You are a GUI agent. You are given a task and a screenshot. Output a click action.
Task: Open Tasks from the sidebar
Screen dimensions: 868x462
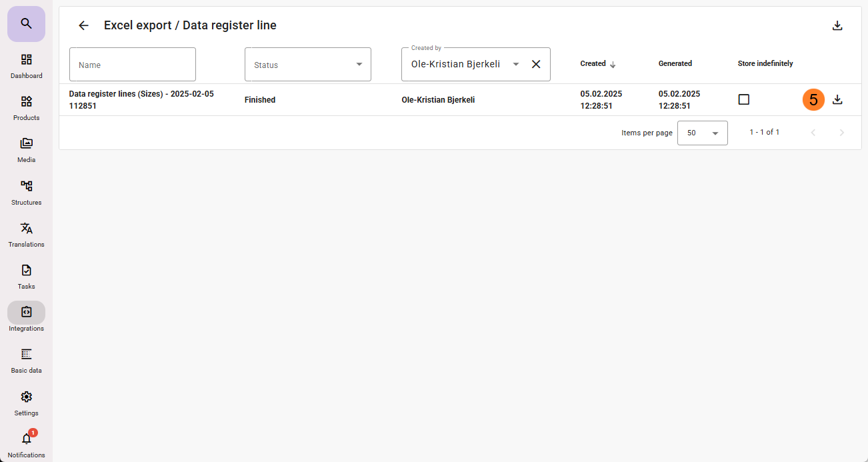tap(26, 276)
